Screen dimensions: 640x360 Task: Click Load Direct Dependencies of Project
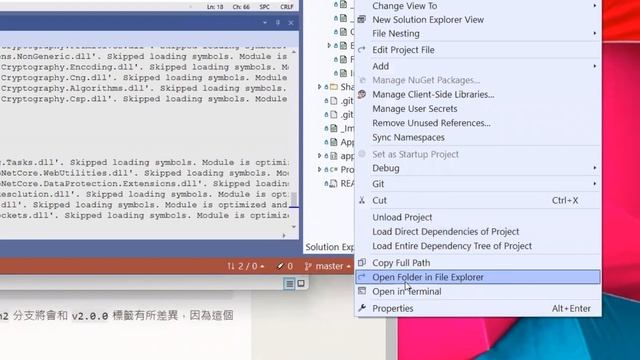point(478,232)
